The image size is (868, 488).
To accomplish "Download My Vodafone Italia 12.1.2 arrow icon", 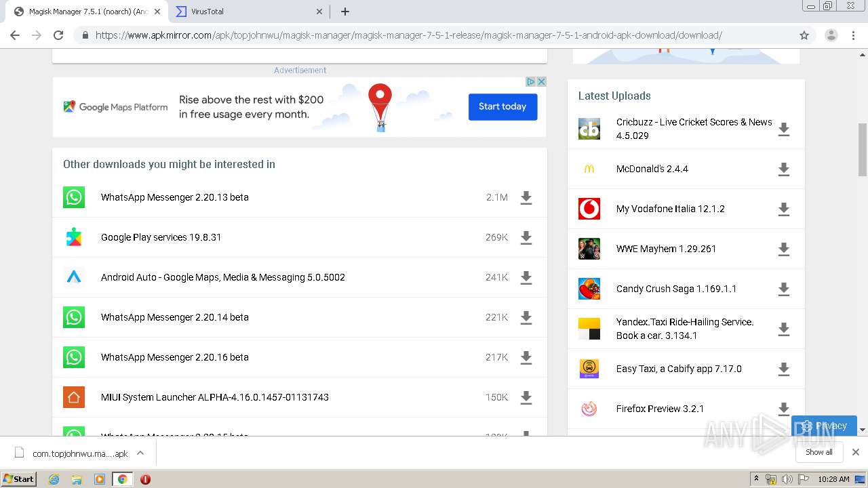I will click(x=783, y=209).
